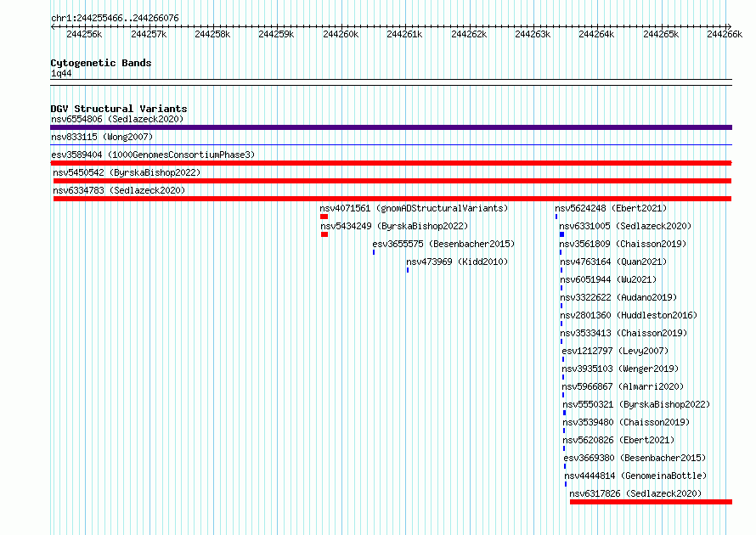The image size is (756, 535).
Task: Open esv3589404 (1000GenomesConsortiumPhase3) label
Action: pos(153,155)
